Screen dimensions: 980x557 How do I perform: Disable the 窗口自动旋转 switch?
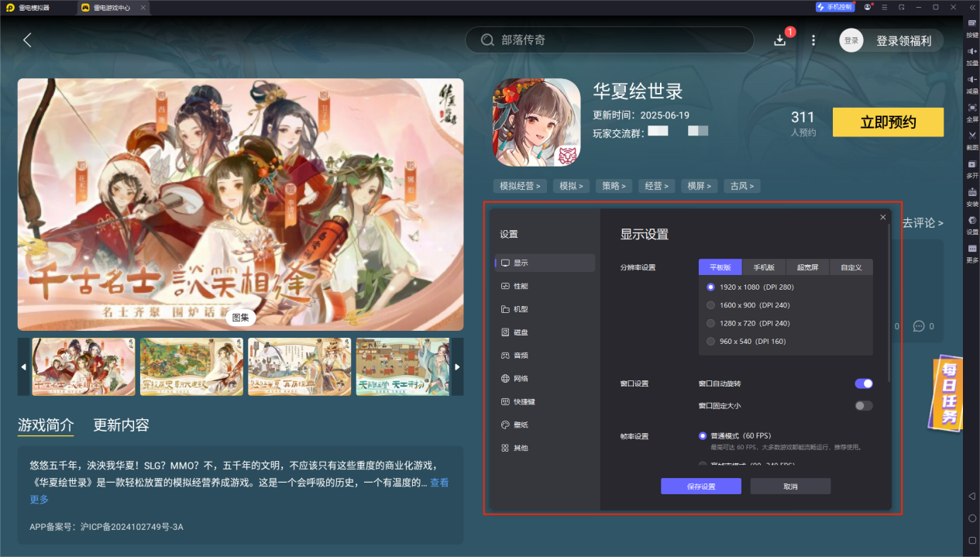[864, 383]
